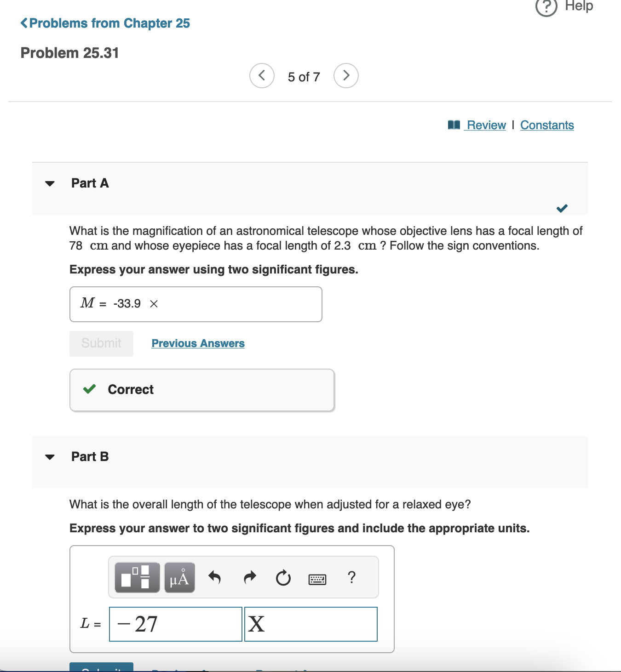Select the L value field showing -27

click(175, 624)
